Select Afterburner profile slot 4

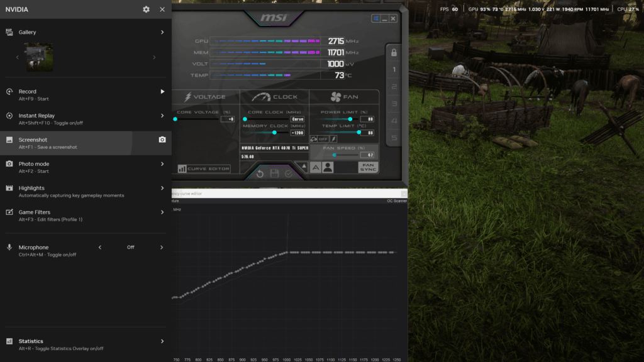click(x=394, y=121)
